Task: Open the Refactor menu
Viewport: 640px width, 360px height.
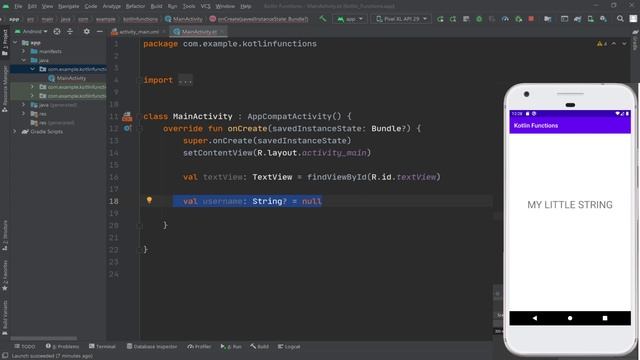Action: 135,6
